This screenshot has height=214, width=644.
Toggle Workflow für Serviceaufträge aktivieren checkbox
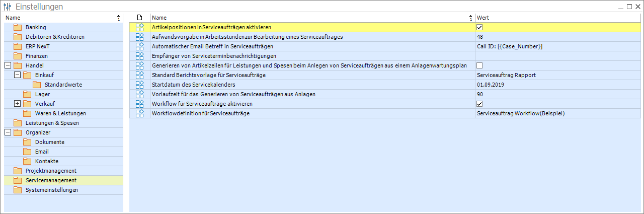[479, 104]
